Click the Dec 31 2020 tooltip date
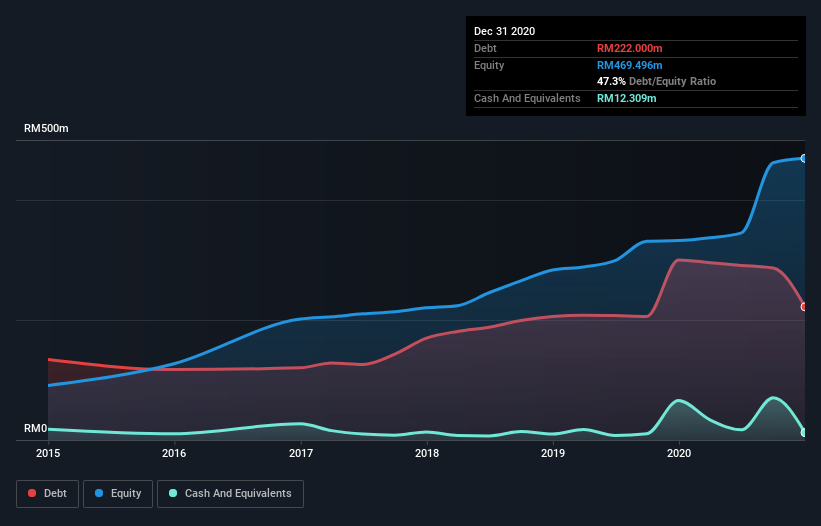 click(x=504, y=31)
